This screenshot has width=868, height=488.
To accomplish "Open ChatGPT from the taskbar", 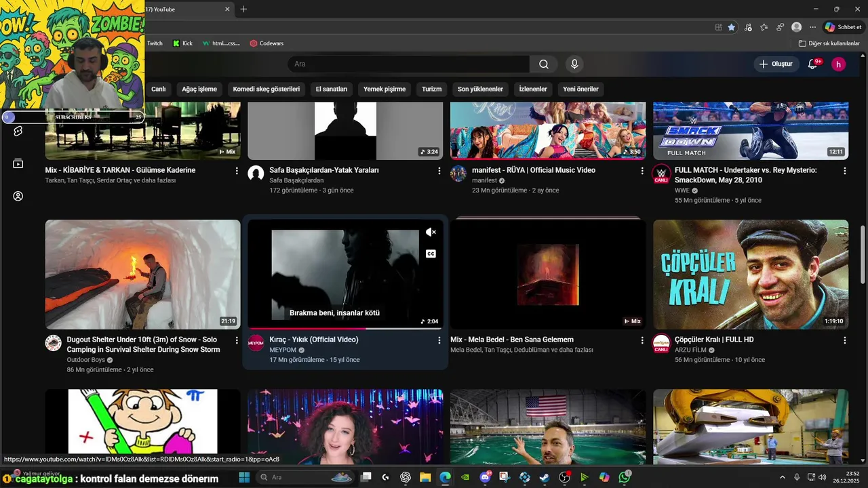I will pos(406,477).
